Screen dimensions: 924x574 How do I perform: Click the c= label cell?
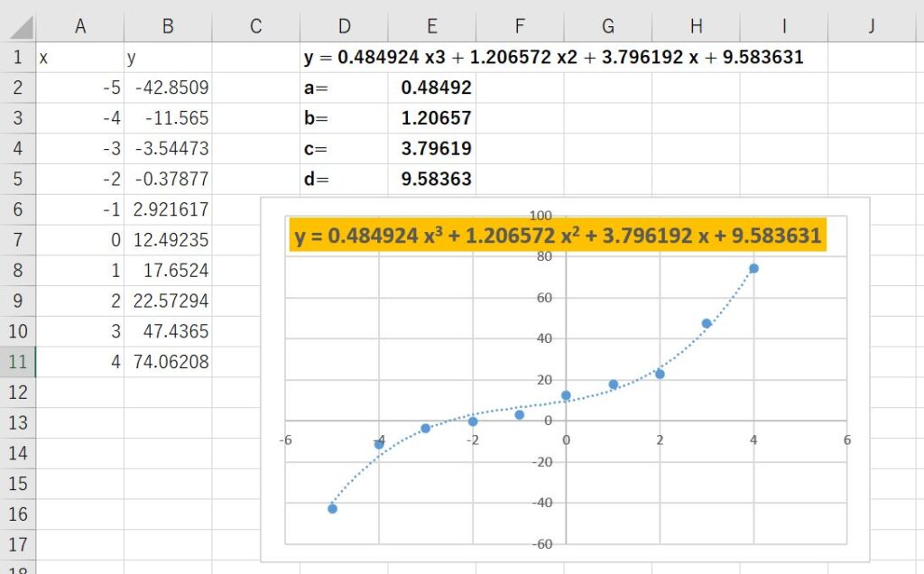point(344,149)
